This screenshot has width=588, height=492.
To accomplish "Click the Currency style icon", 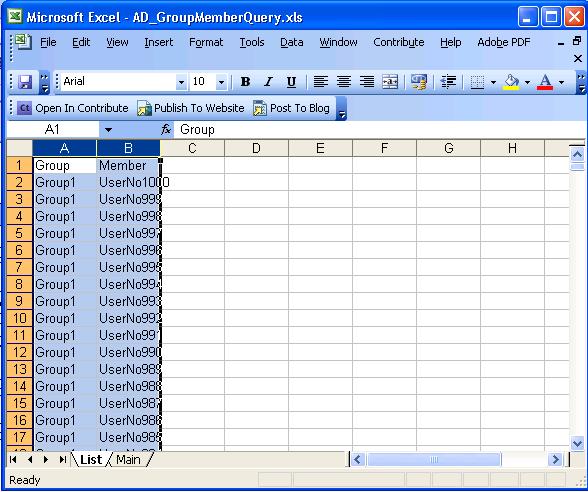I will pos(418,82).
